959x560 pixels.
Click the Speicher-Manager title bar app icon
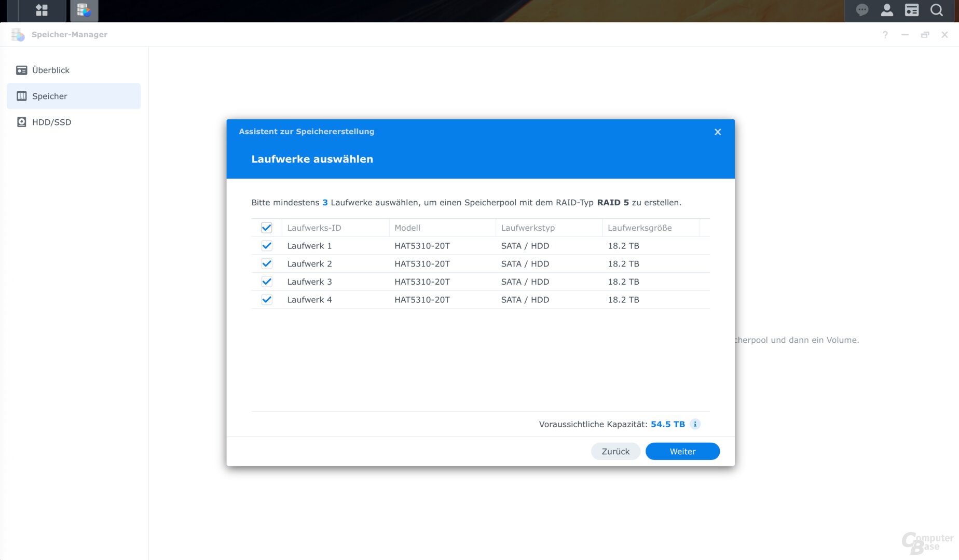tap(18, 35)
